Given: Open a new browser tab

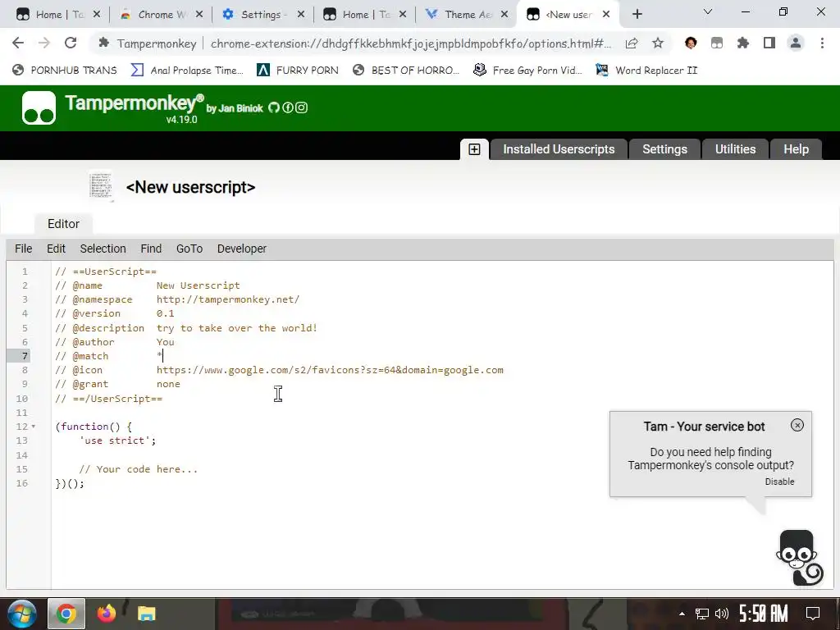Looking at the screenshot, I should (x=637, y=15).
